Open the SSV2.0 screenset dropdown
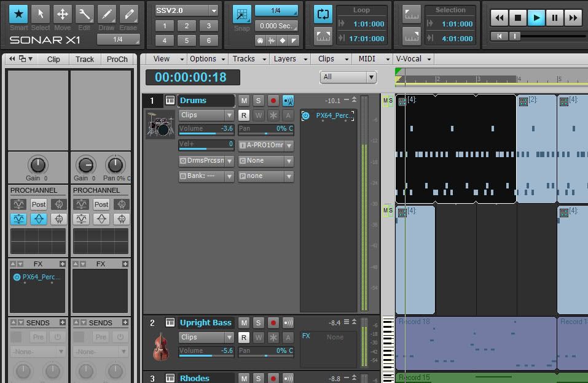The width and height of the screenshot is (588, 383). pyautogui.click(x=186, y=10)
